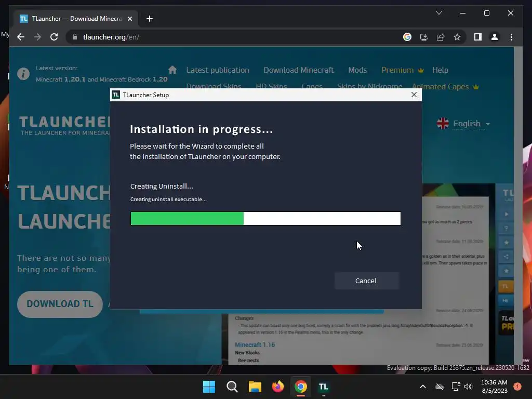This screenshot has width=532, height=399.
Task: Open Firefox from taskbar
Action: point(278,387)
